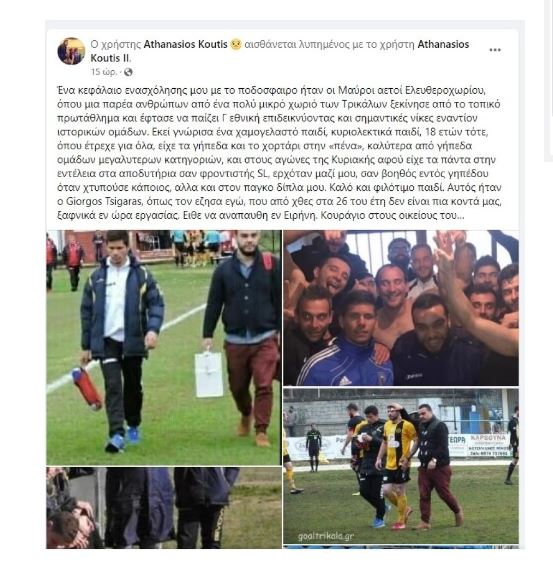Screen dimensions: 553x588
Task: Open the cropped bottom-left photo
Action: [163, 508]
